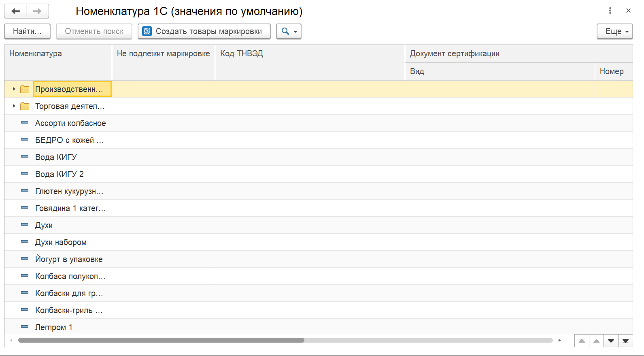Go back with the left arrow button
This screenshot has width=644, height=356.
point(16,11)
